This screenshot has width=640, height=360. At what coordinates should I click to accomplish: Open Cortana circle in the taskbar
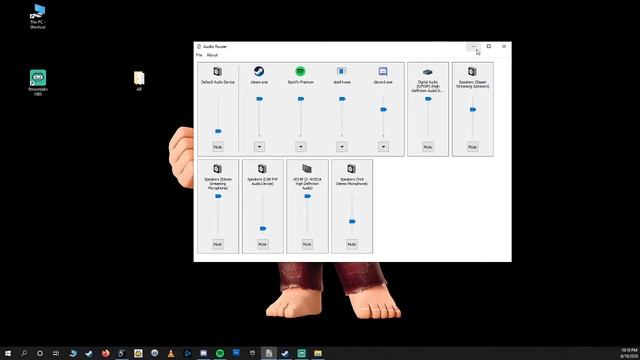40,353
